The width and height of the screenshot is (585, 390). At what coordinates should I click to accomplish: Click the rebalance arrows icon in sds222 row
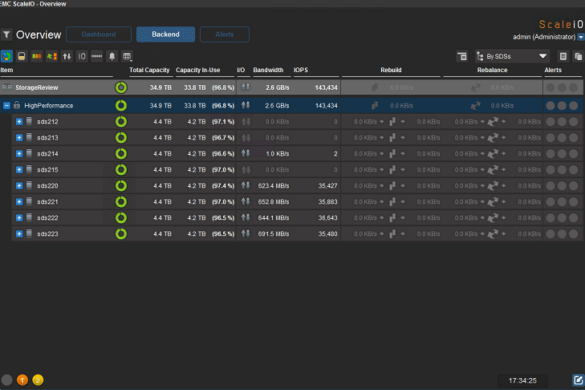click(493, 218)
